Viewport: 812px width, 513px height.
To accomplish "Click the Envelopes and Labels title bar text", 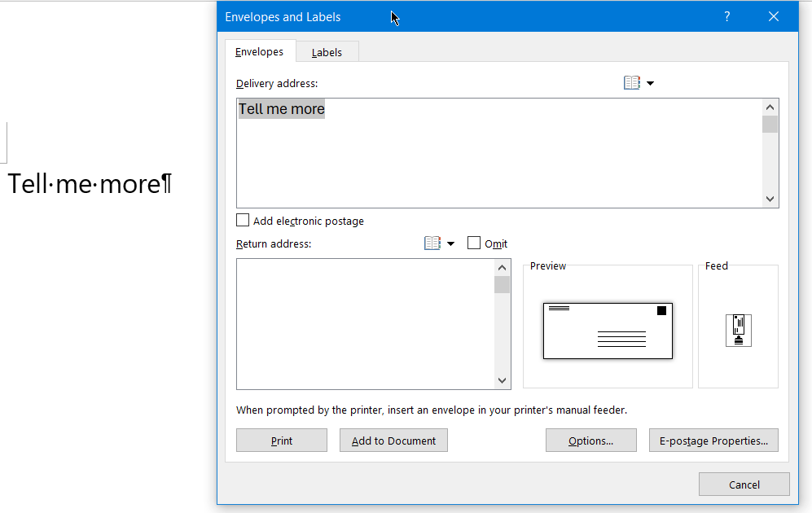I will pos(283,16).
